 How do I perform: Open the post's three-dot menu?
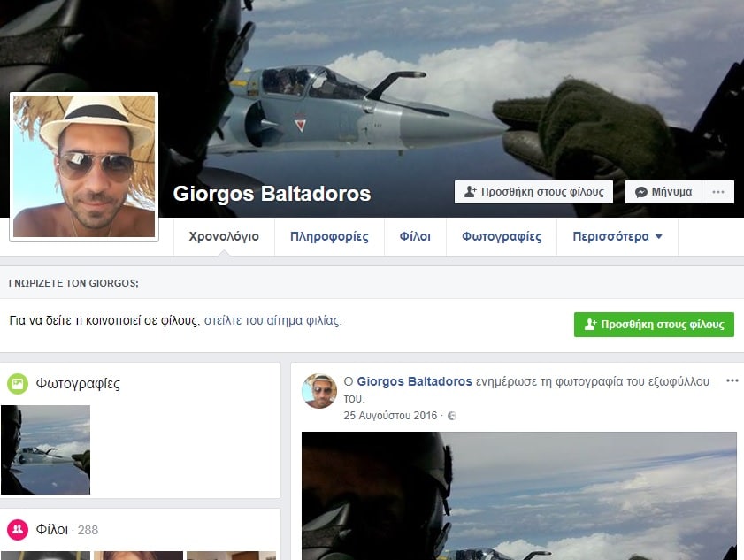click(x=732, y=380)
